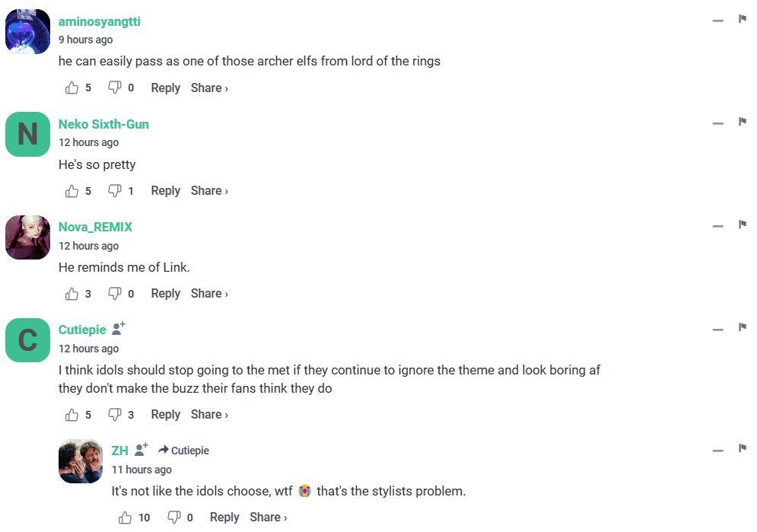Open Share menu on Nova_REMIX's comment
Screen dimensions: 757x532
click(209, 294)
